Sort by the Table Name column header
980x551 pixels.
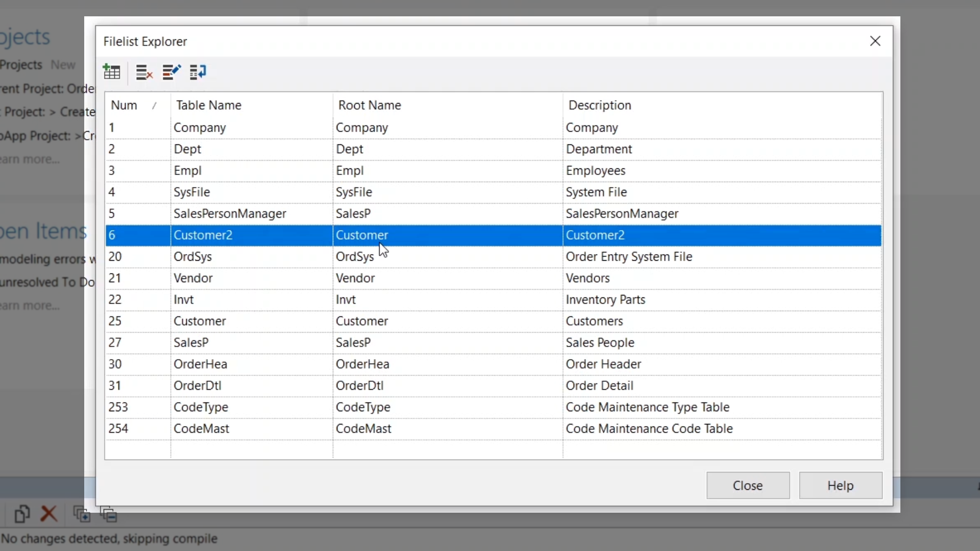[208, 105]
